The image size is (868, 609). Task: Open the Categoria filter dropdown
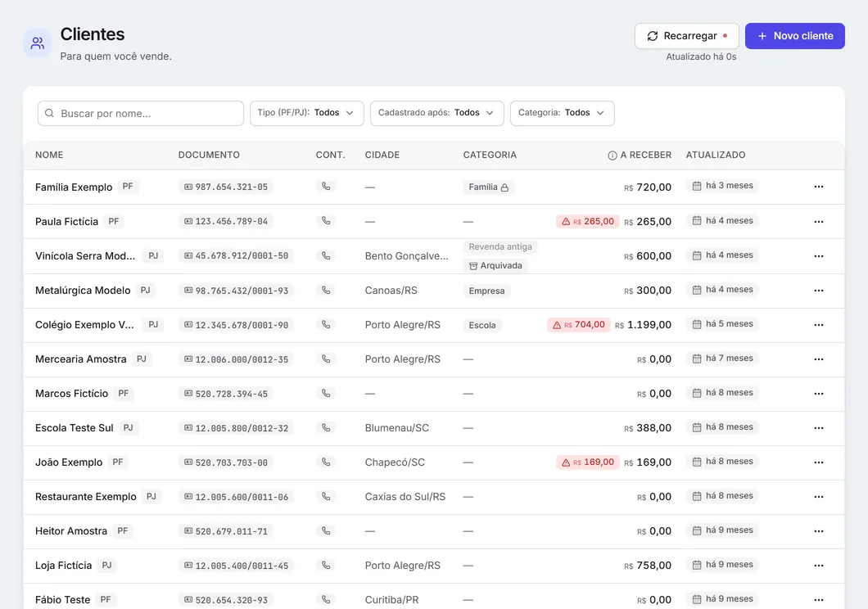[562, 113]
